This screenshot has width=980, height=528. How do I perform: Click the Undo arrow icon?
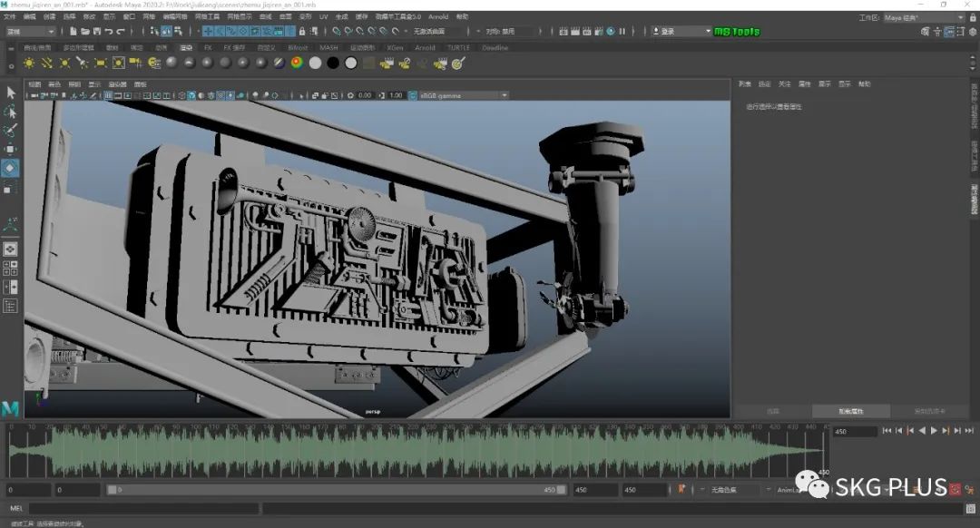110,31
